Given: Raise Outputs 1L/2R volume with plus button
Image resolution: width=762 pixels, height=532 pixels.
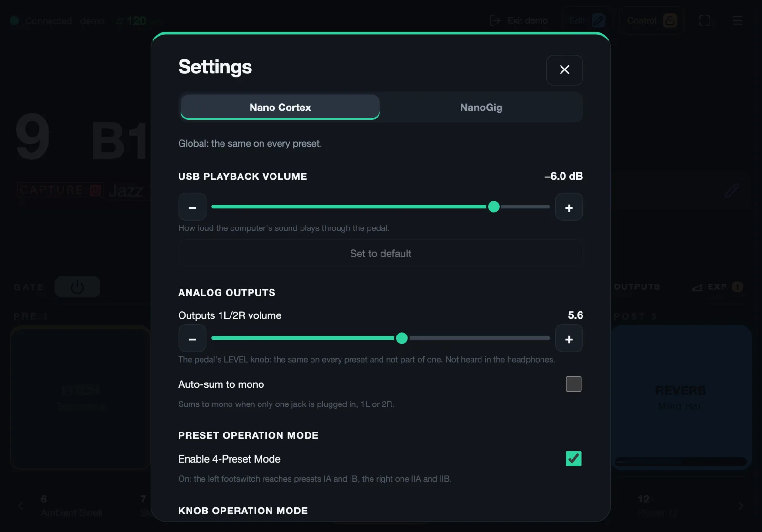Looking at the screenshot, I should tap(569, 338).
